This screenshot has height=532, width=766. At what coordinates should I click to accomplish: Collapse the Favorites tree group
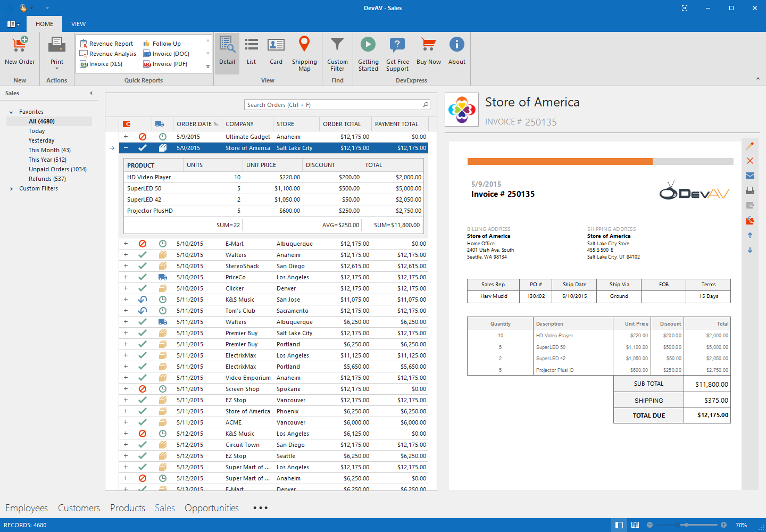point(11,112)
